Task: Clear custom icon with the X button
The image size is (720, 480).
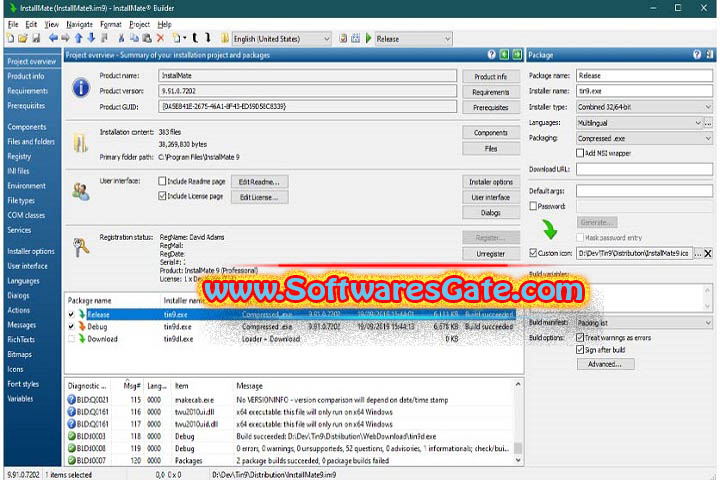Action: pyautogui.click(x=708, y=253)
